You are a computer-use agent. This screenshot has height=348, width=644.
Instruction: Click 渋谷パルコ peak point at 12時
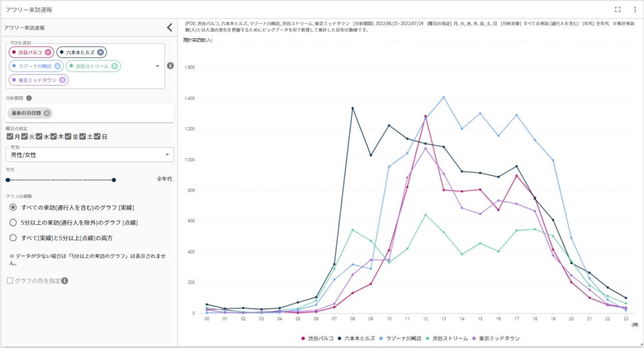425,116
